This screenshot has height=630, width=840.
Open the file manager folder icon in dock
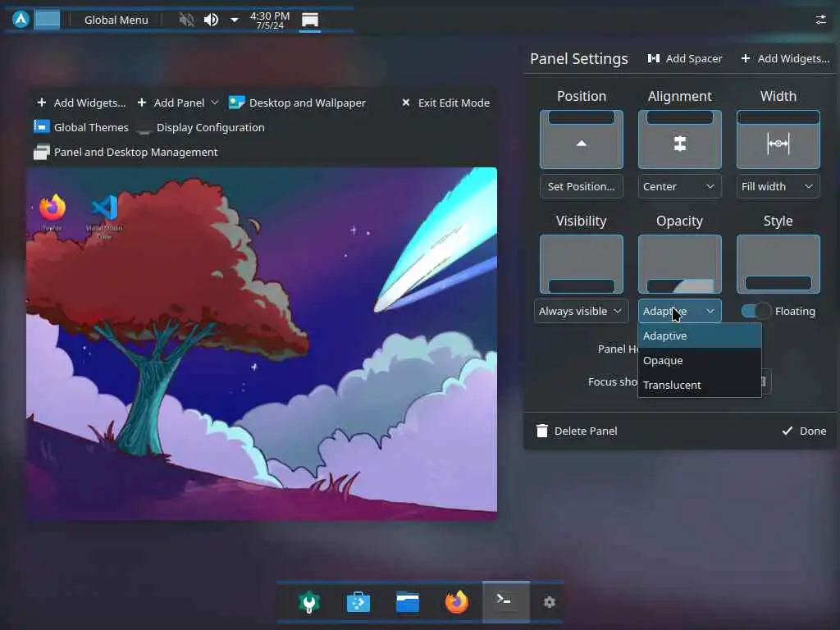coord(408,602)
